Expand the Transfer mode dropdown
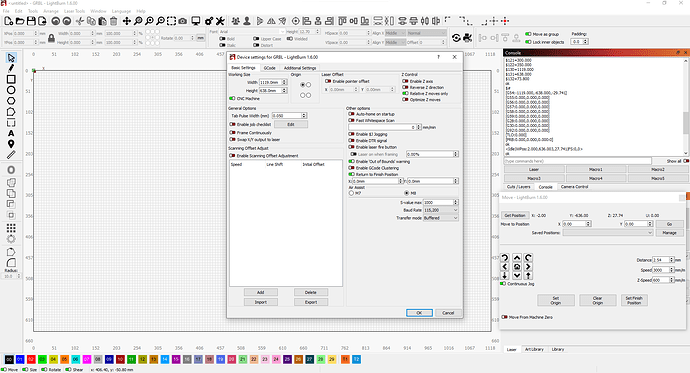Image resolution: width=690 pixels, height=373 pixels. [x=440, y=218]
